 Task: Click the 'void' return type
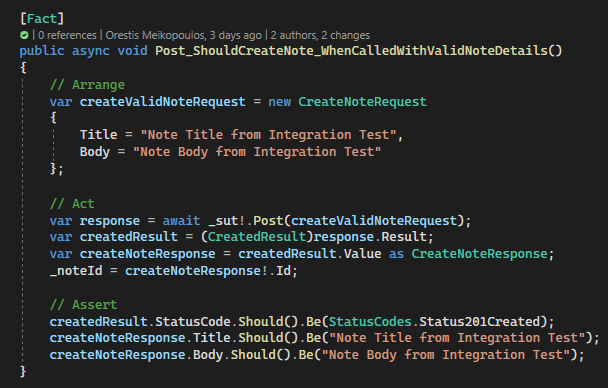point(132,50)
